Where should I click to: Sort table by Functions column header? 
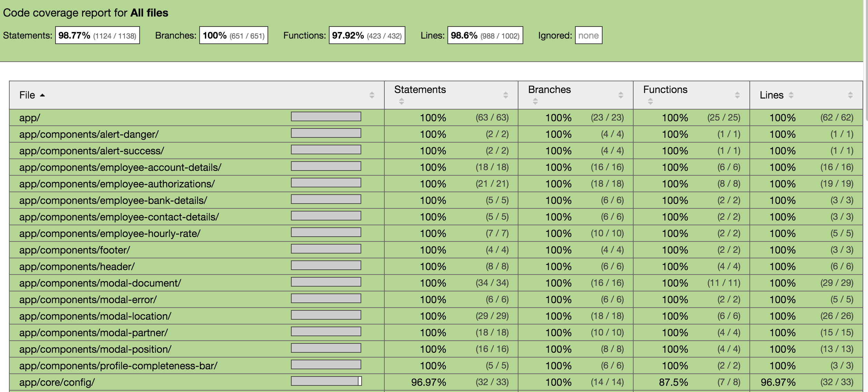click(665, 90)
